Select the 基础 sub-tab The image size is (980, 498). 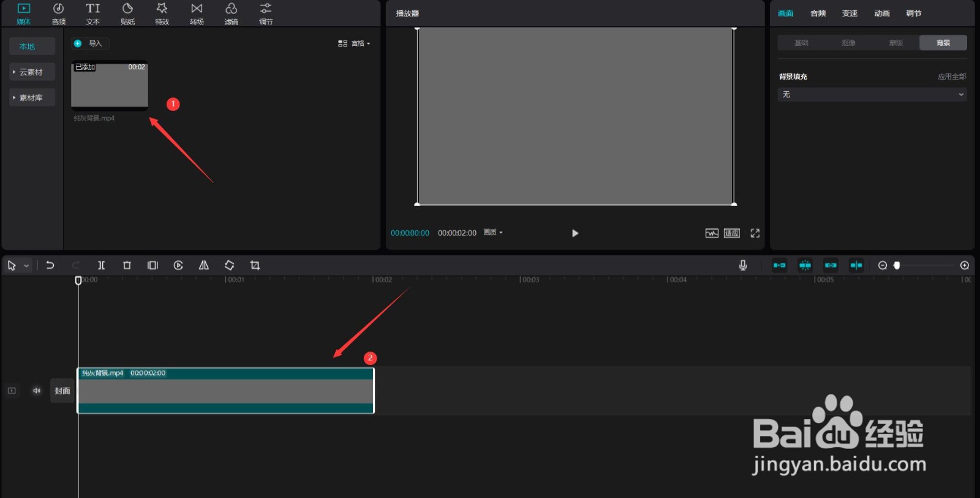tap(801, 43)
